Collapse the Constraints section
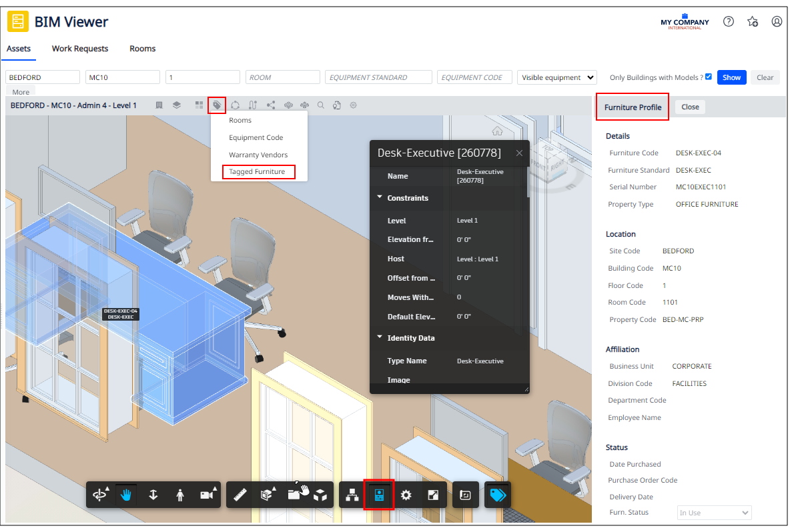 (x=380, y=197)
